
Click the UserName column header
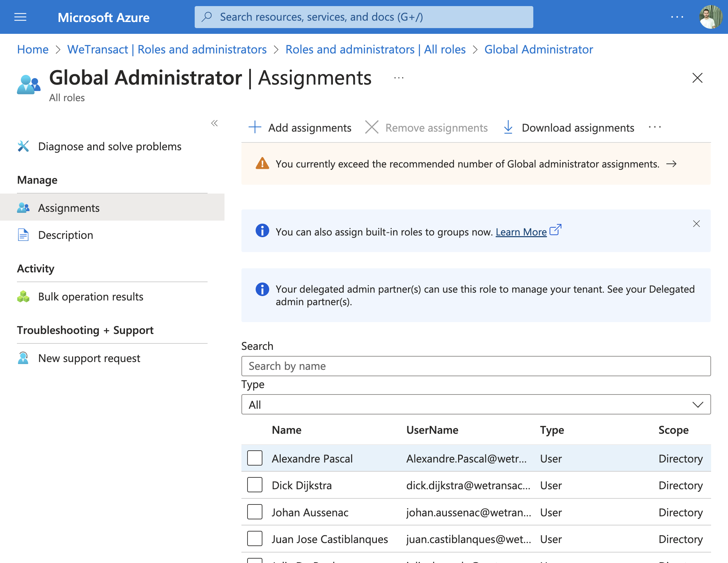point(432,430)
